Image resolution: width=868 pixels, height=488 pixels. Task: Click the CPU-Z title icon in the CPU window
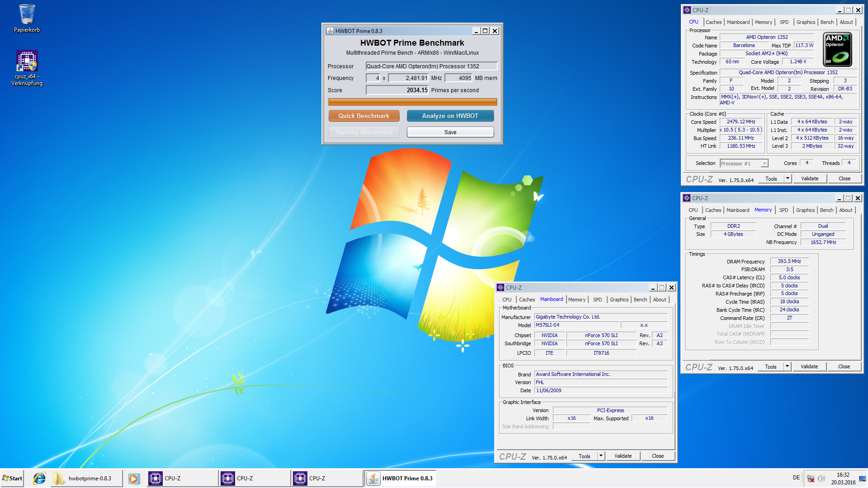click(x=687, y=10)
